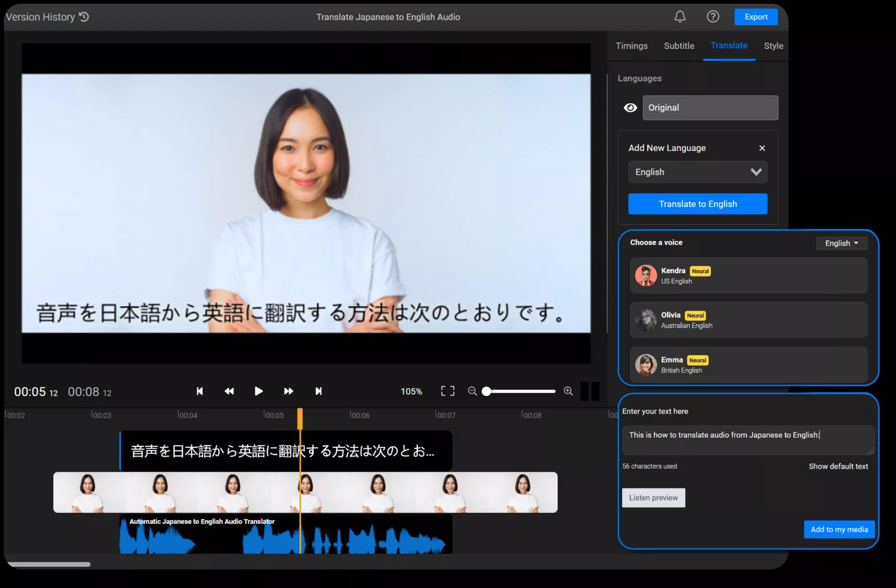896x588 pixels.
Task: Click the rewind playback icon
Action: (x=229, y=391)
